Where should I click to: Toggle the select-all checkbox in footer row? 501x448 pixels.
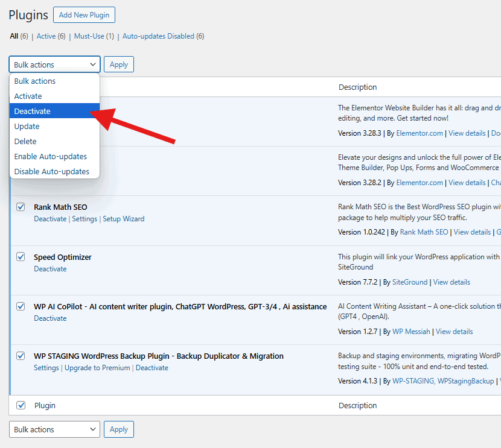tap(21, 405)
